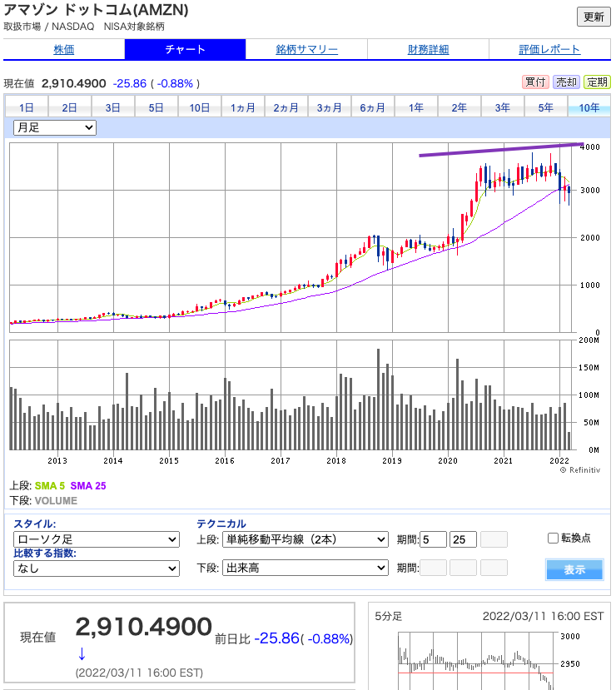Click the アマゾン ドットコム(AMZN) title
The height and width of the screenshot is (690, 616).
96,10
